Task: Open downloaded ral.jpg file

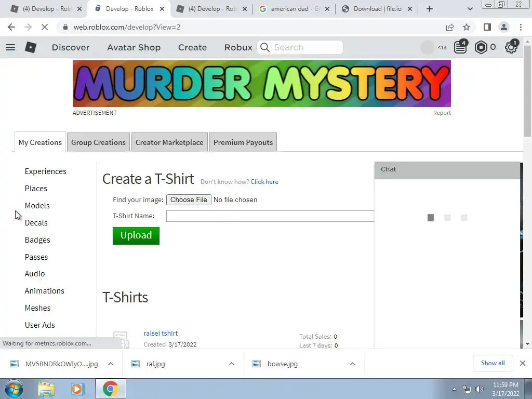Action: pyautogui.click(x=155, y=364)
